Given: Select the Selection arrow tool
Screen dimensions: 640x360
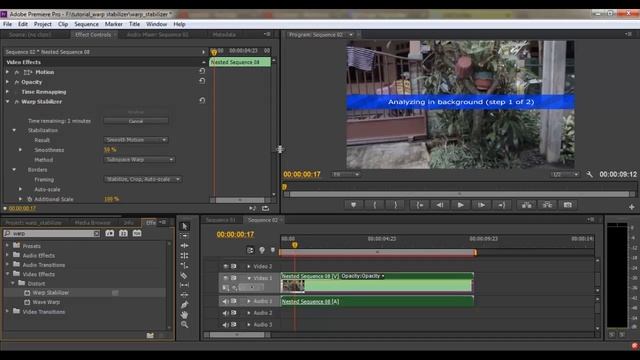Looking at the screenshot, I should click(184, 226).
